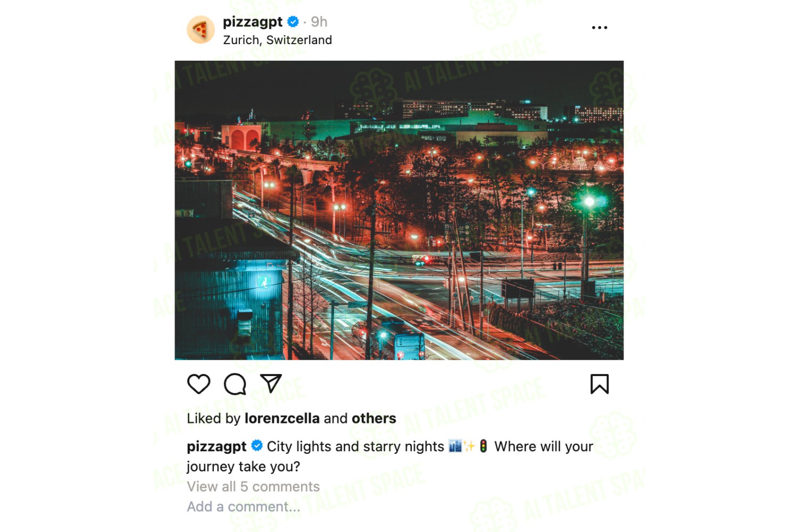The width and height of the screenshot is (798, 532).
Task: Open the night city photo
Action: point(399,210)
